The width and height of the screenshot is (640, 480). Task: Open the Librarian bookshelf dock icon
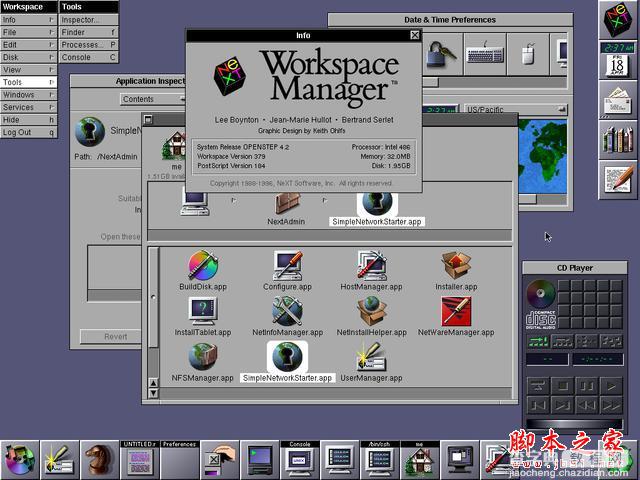coord(618,140)
